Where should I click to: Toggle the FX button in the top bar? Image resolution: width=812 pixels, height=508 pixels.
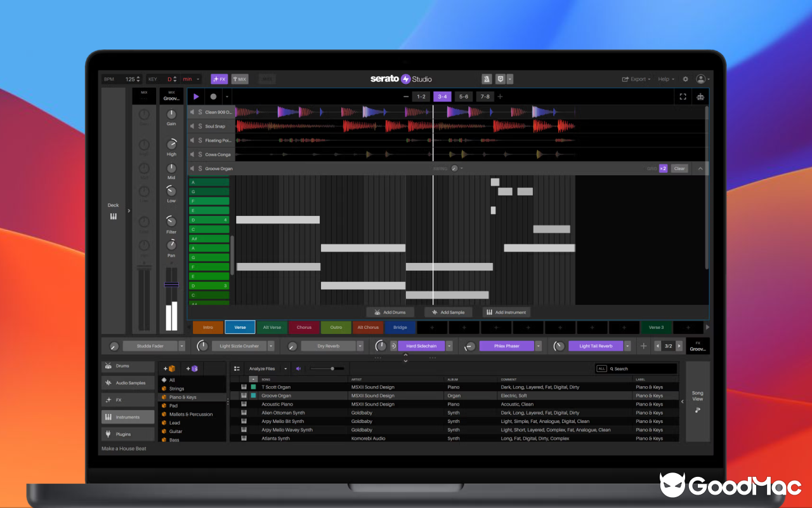219,79
